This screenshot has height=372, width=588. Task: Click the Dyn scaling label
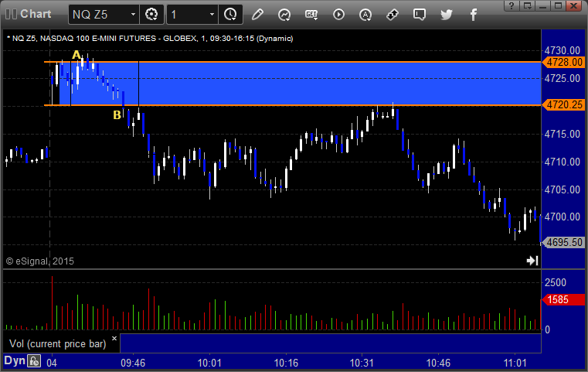coord(15,360)
